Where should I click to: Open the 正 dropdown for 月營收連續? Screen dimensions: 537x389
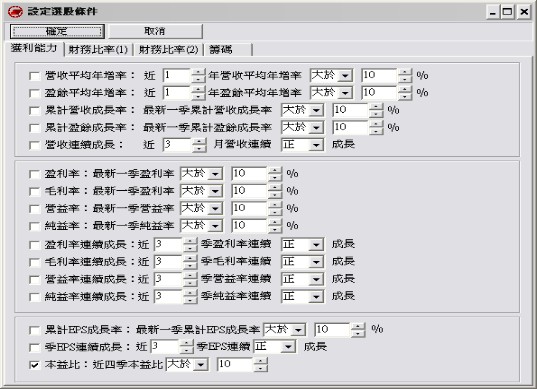click(x=302, y=145)
